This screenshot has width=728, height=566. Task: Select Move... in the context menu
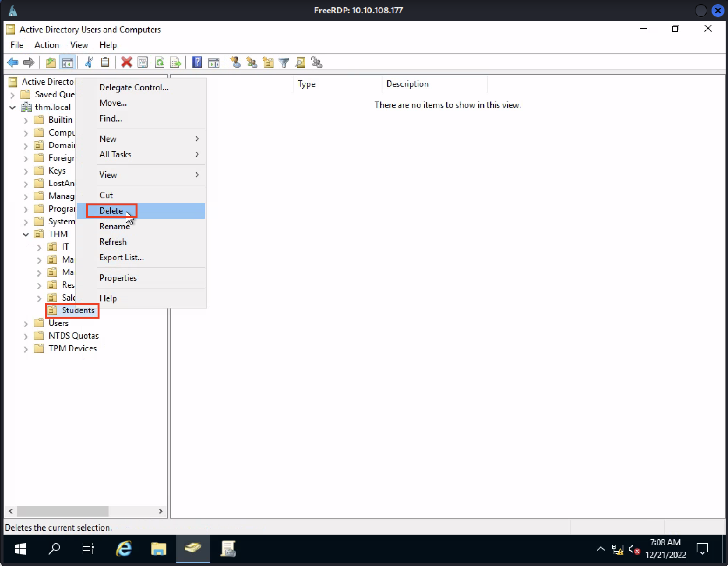pyautogui.click(x=141, y=103)
